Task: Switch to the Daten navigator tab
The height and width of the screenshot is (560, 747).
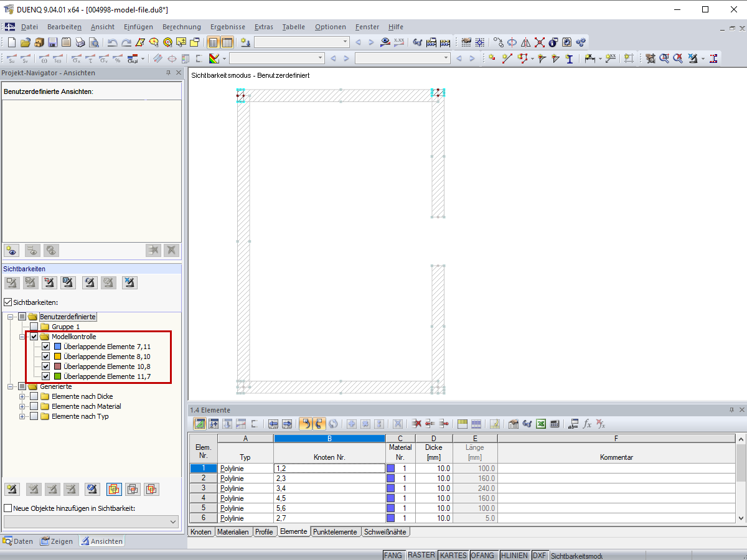Action: [x=19, y=541]
